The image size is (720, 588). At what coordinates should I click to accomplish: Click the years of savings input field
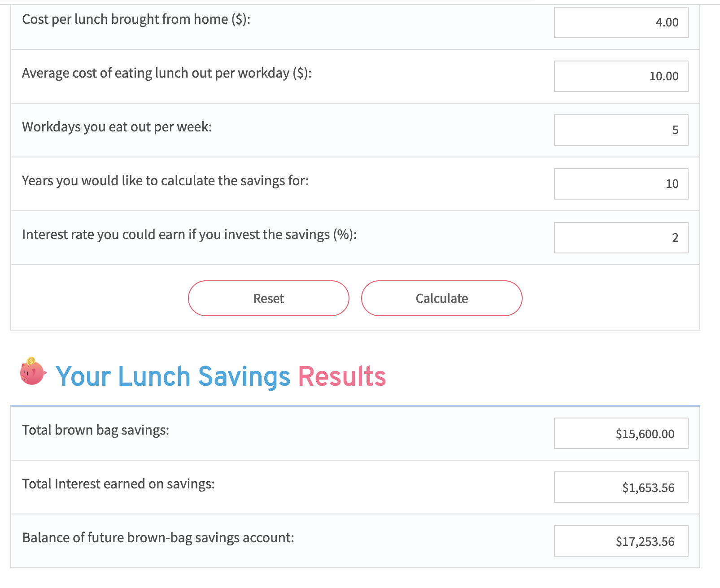pos(621,184)
